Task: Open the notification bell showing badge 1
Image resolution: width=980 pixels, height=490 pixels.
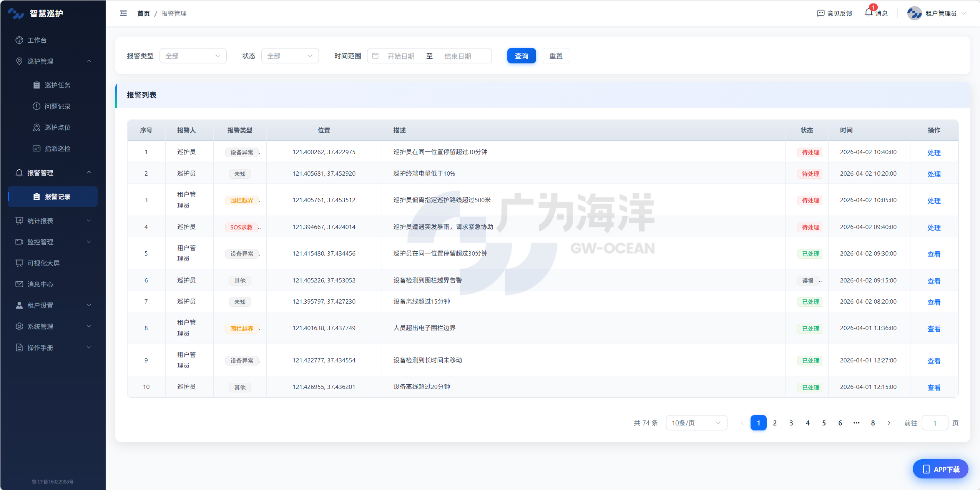Action: pyautogui.click(x=869, y=13)
